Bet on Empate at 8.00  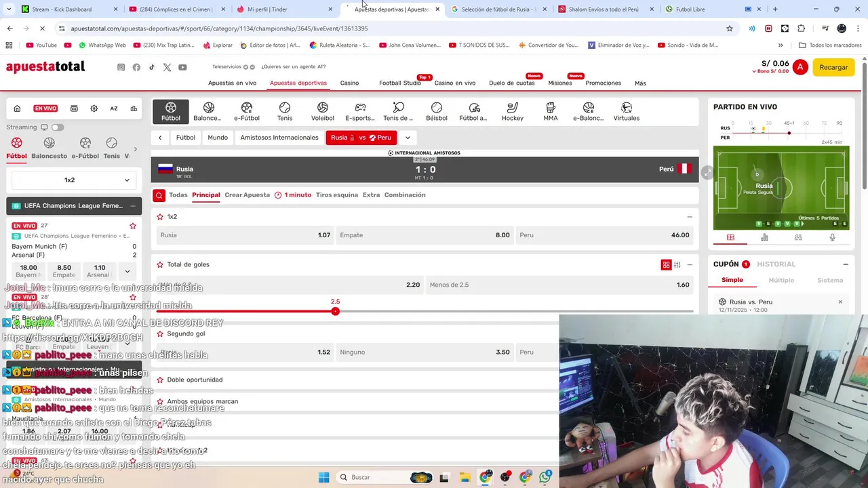point(425,235)
